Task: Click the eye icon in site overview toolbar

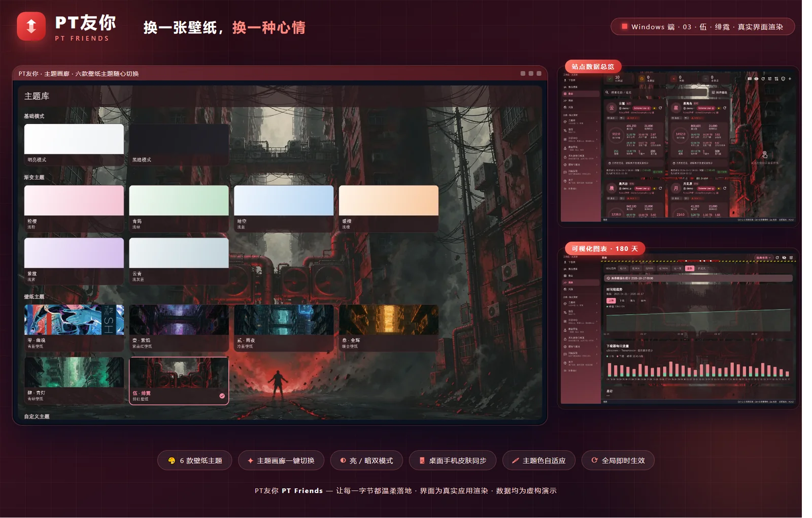Action: pos(756,79)
